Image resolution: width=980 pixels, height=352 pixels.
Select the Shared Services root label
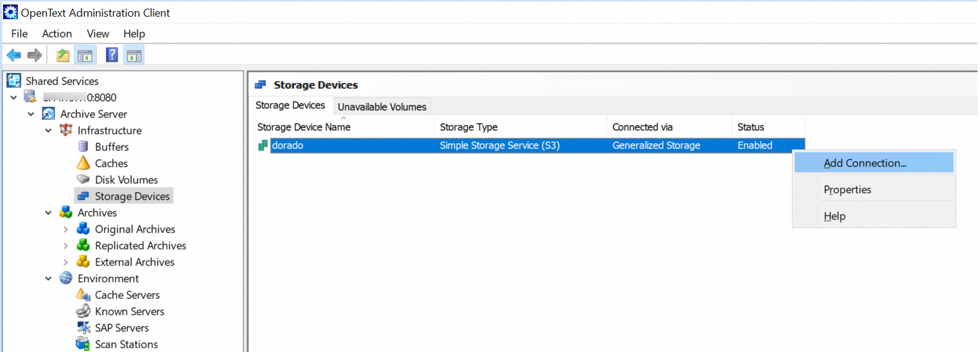[x=62, y=81]
